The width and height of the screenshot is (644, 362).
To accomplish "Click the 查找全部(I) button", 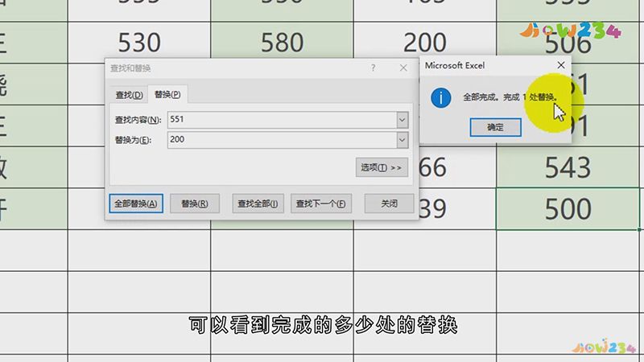I will (258, 204).
